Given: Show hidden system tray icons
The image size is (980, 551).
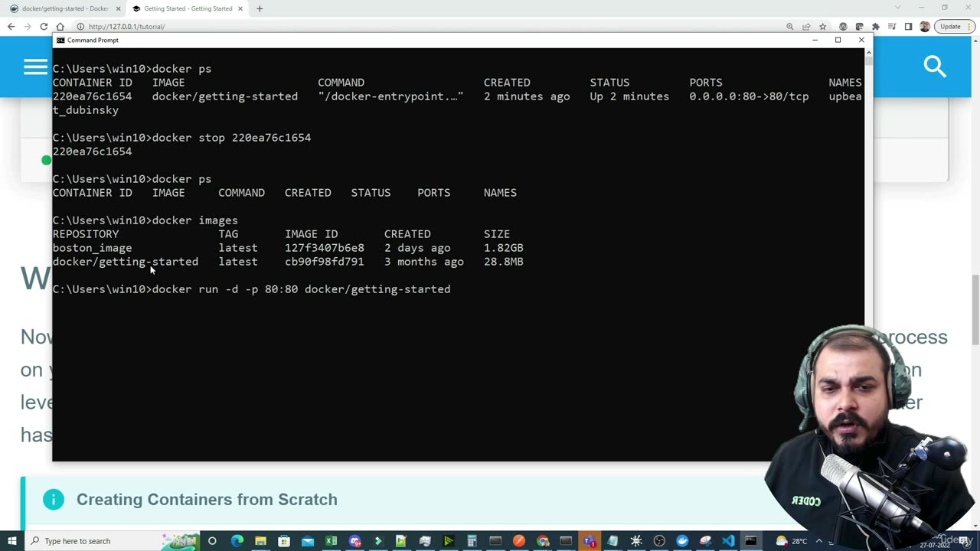Looking at the screenshot, I should coord(818,541).
